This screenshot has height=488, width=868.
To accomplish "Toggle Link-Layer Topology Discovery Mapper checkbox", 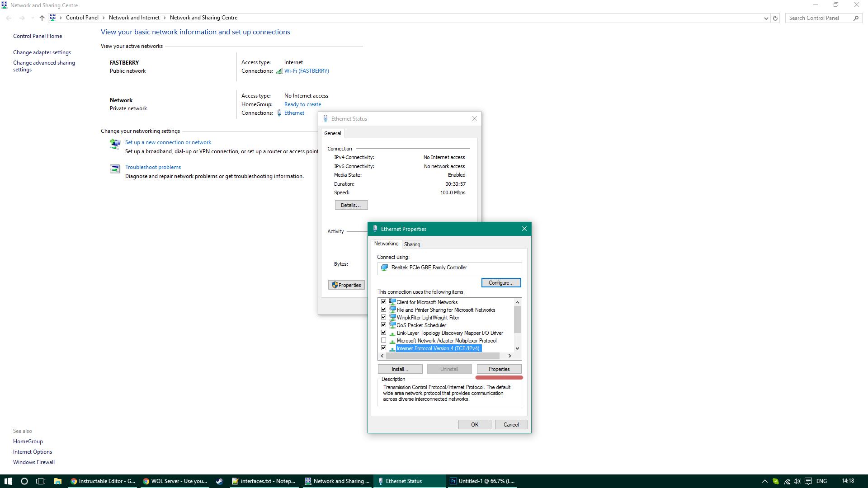I will 383,333.
